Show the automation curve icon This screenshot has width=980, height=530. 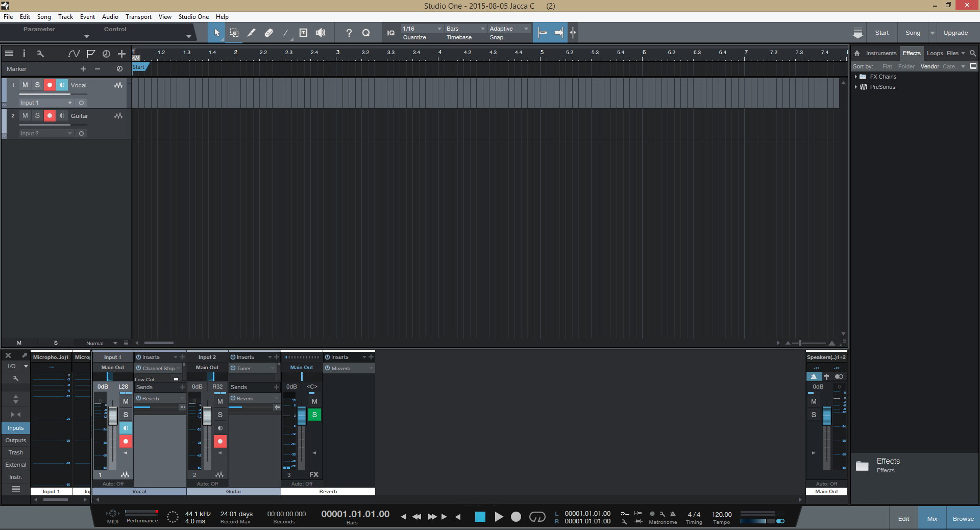click(x=74, y=53)
